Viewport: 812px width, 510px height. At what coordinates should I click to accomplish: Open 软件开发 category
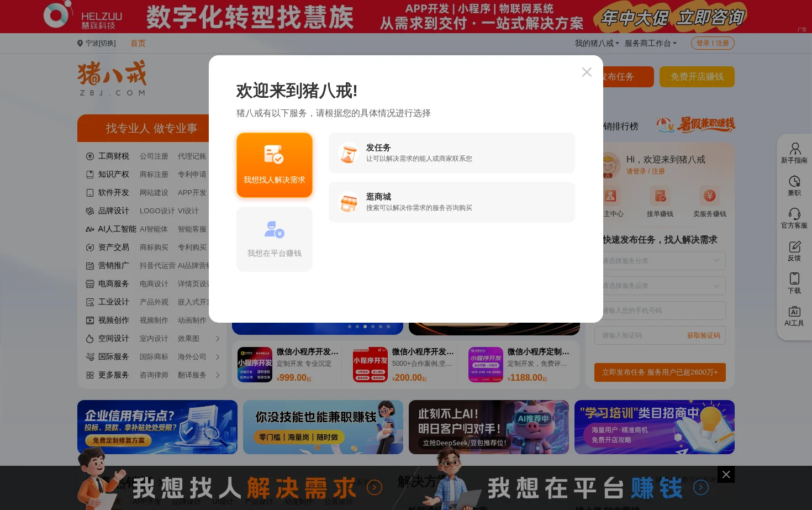coord(113,193)
